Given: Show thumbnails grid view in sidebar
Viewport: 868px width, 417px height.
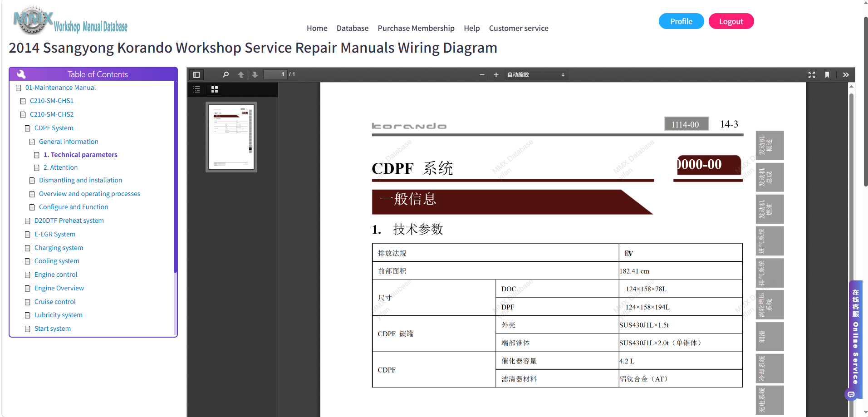Looking at the screenshot, I should click(x=215, y=89).
